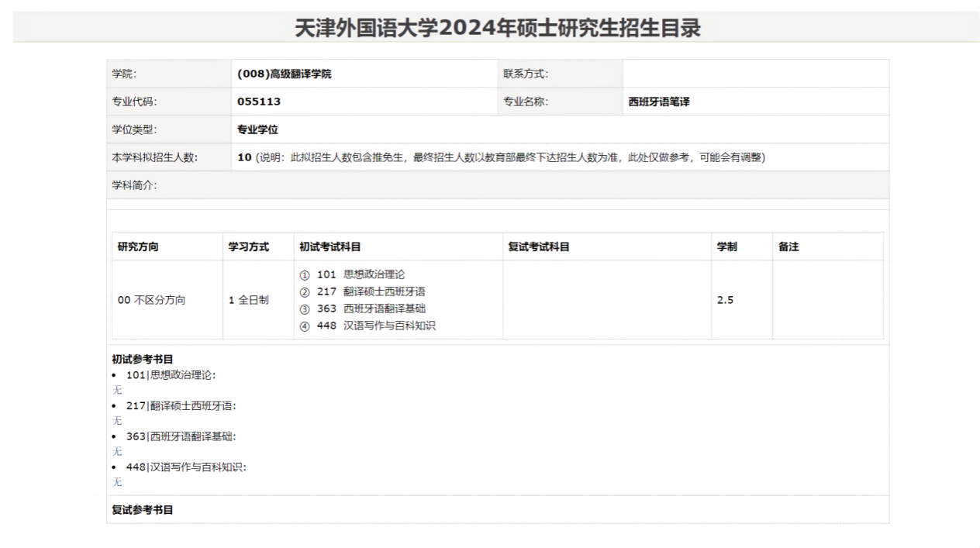
Task: Select the degree type value 专业学位
Action: coord(257,129)
